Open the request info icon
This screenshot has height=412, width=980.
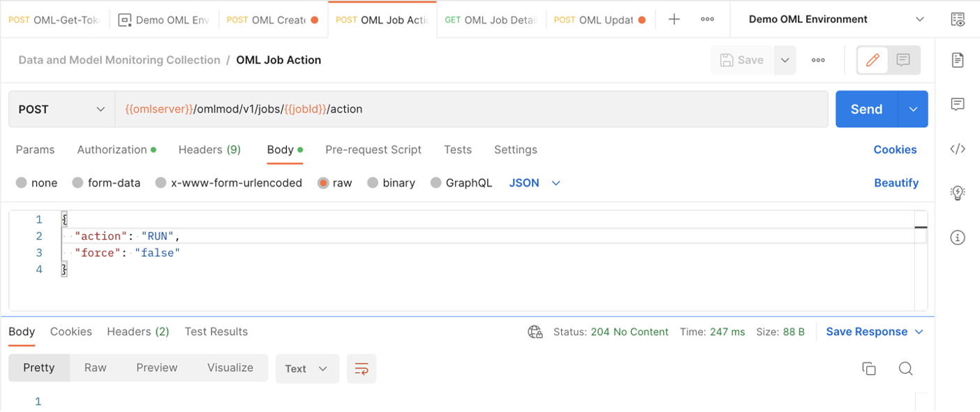pyautogui.click(x=958, y=238)
